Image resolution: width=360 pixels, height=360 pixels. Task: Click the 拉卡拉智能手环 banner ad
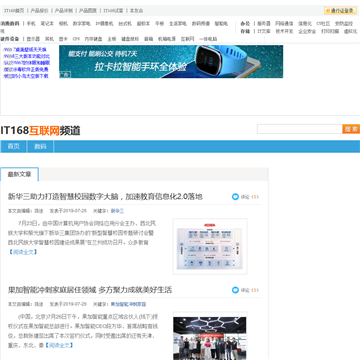[x=171, y=62]
